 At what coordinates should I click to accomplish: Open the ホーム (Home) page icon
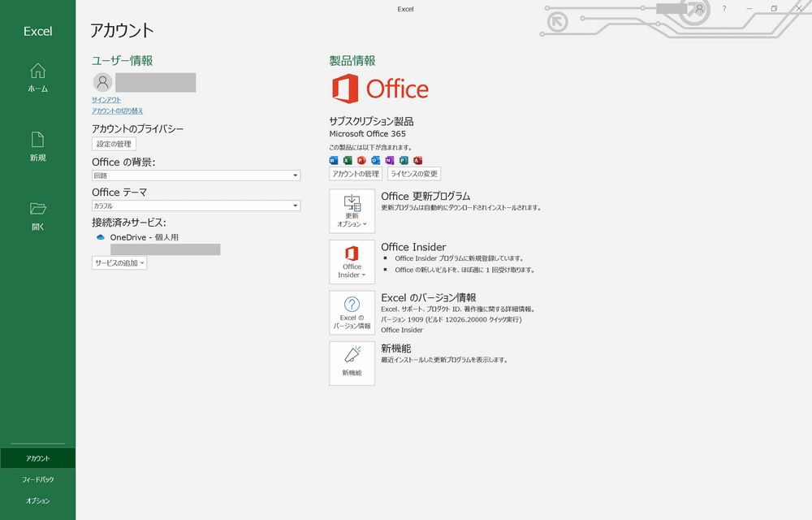point(38,71)
